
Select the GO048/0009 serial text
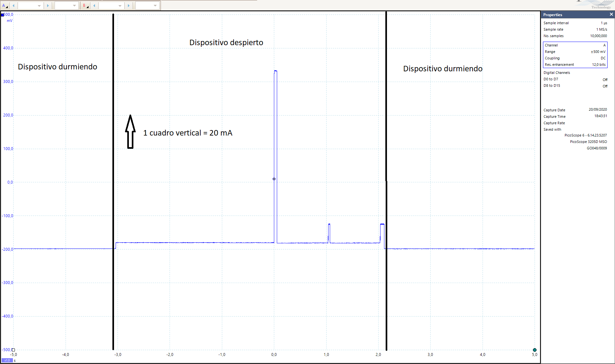pos(597,148)
